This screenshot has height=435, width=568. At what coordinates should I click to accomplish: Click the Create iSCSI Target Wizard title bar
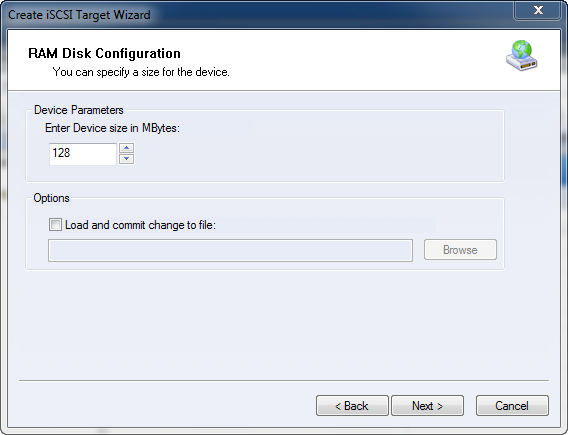254,14
